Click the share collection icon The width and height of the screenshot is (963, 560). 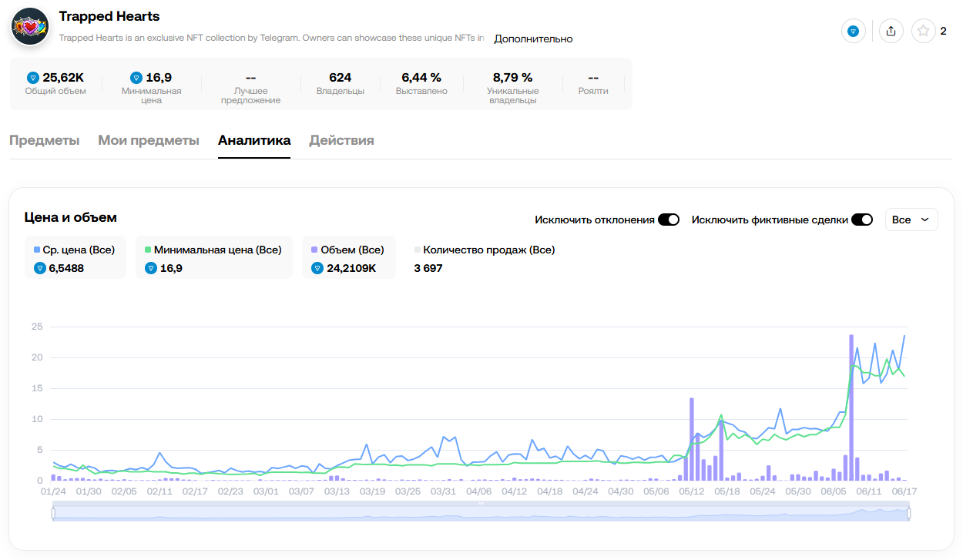click(x=891, y=32)
